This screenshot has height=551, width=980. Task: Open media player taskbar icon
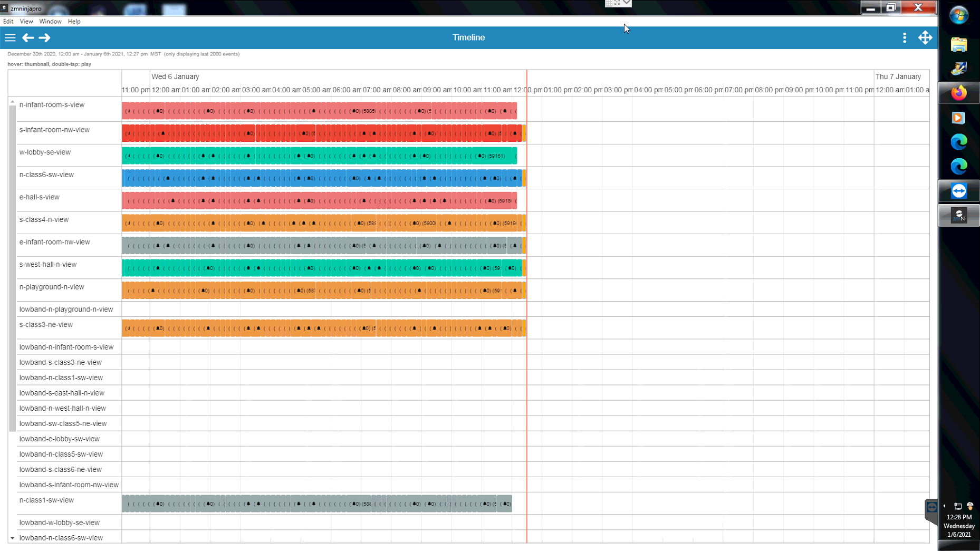tap(958, 118)
